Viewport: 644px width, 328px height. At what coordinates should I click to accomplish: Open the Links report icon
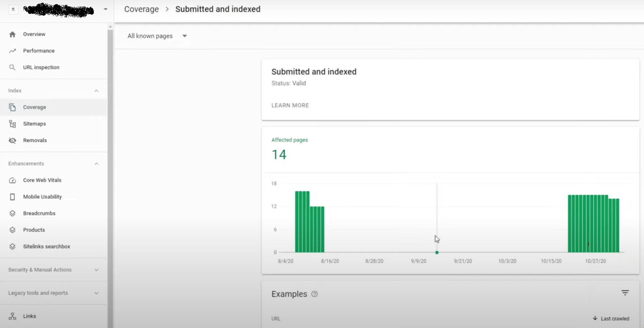click(x=13, y=316)
